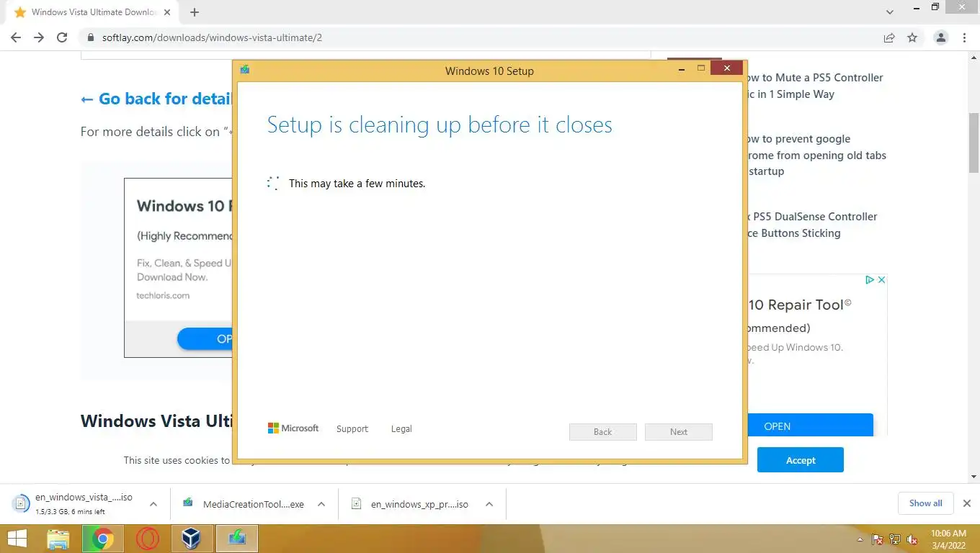Reload the softlay page
Screen dimensions: 980x553
coord(62,37)
